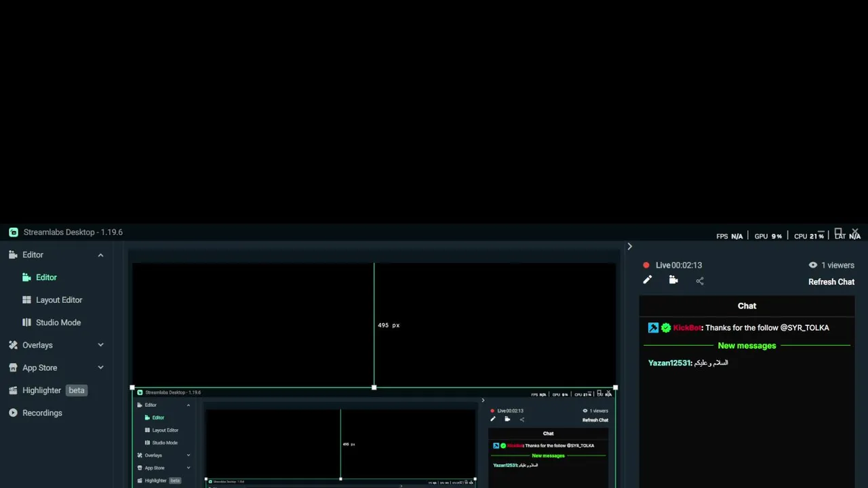The width and height of the screenshot is (868, 488).
Task: Click the CPU 21% readout
Action: [809, 236]
